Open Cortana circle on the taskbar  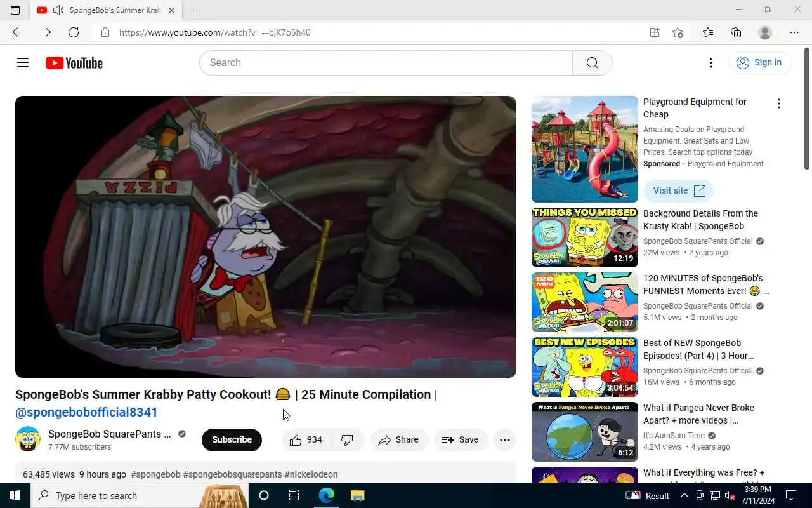[x=264, y=495]
